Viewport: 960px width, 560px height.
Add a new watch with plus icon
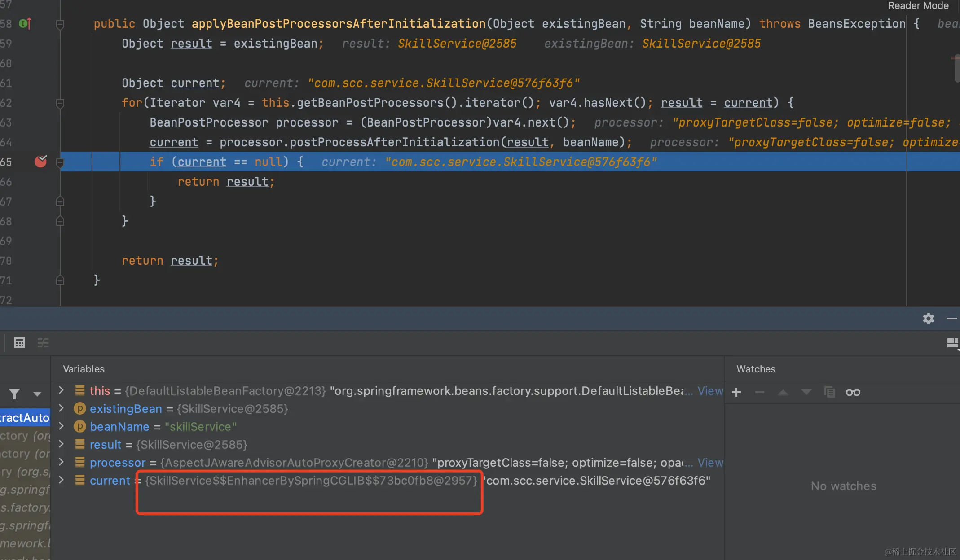coord(736,392)
